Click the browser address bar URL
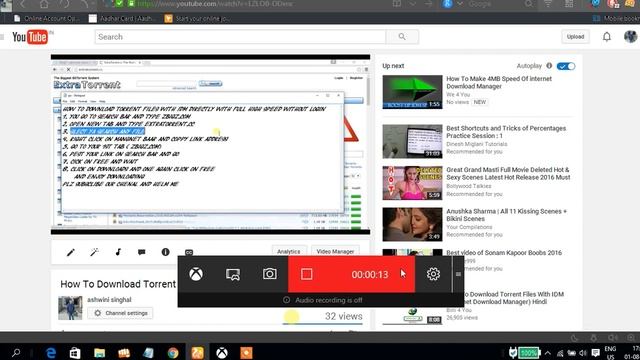 click(x=214, y=4)
